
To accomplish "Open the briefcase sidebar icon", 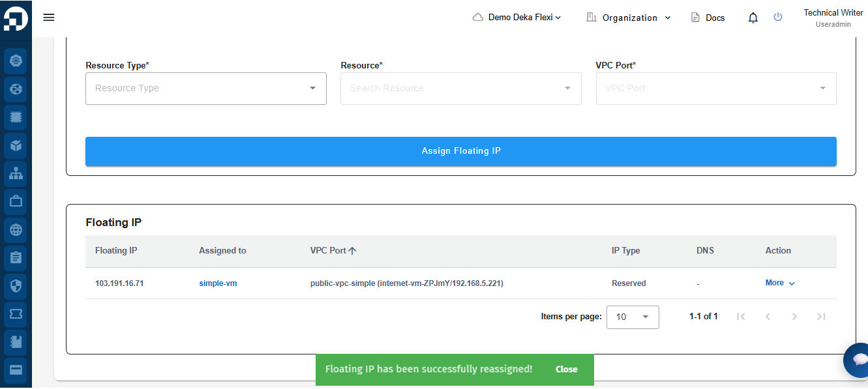I will [x=16, y=201].
